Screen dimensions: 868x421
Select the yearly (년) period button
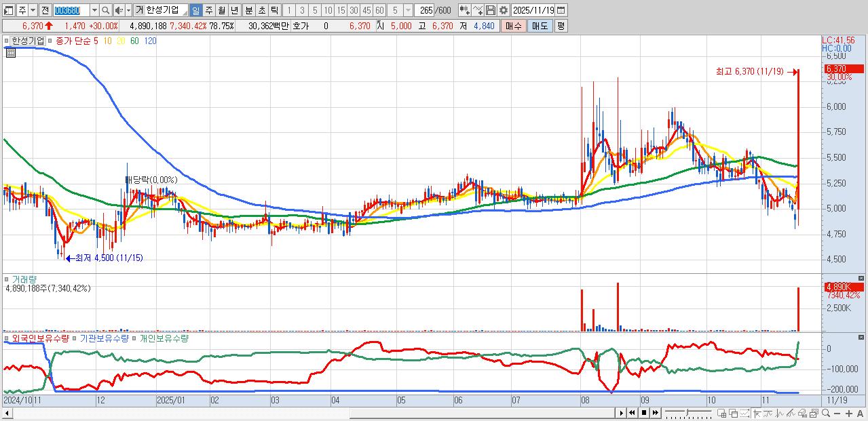(x=234, y=10)
